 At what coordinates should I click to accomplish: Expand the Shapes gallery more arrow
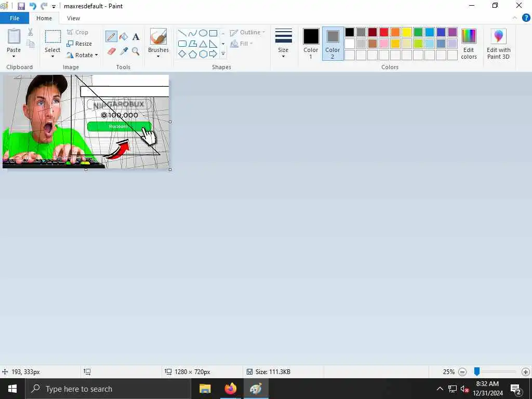coord(223,54)
